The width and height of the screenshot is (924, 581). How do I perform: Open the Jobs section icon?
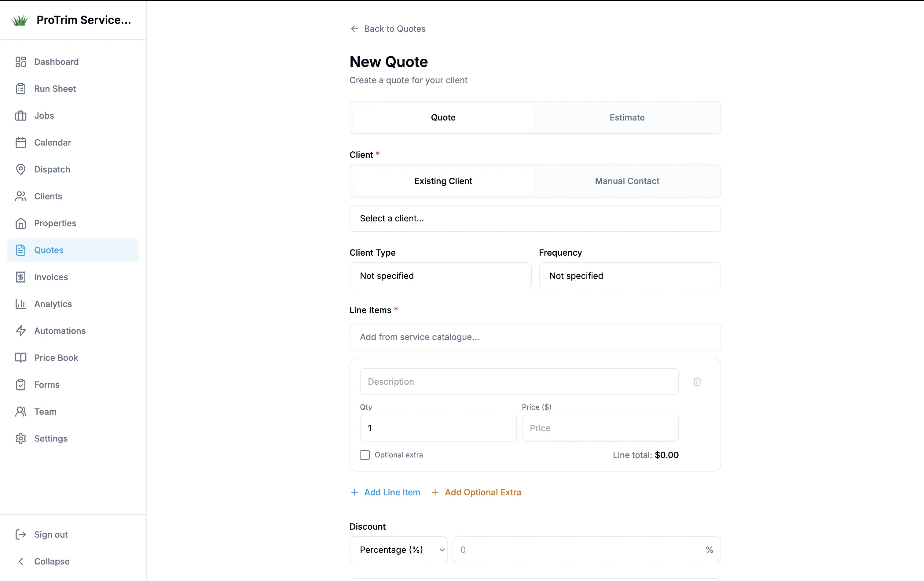click(21, 115)
